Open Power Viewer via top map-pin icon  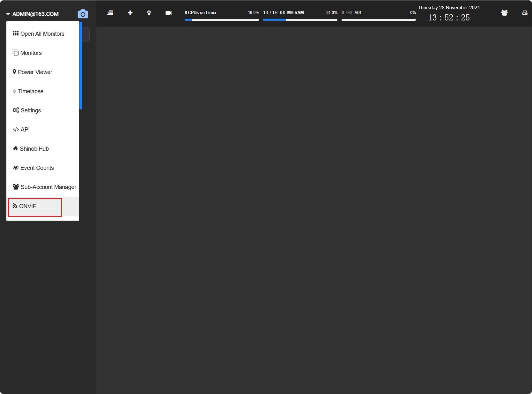(x=149, y=13)
